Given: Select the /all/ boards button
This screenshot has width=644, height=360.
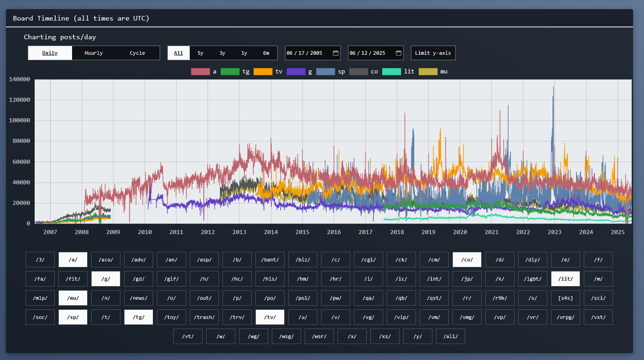Looking at the screenshot, I should [x=451, y=336].
